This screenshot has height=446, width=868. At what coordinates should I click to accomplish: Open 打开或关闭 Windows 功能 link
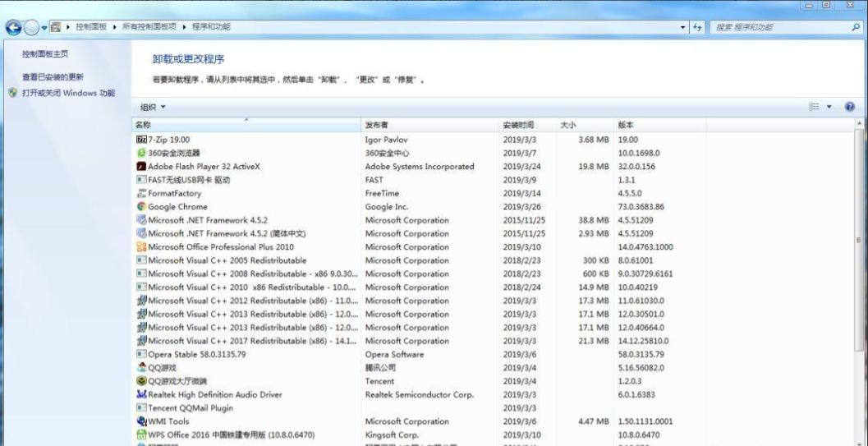click(69, 94)
